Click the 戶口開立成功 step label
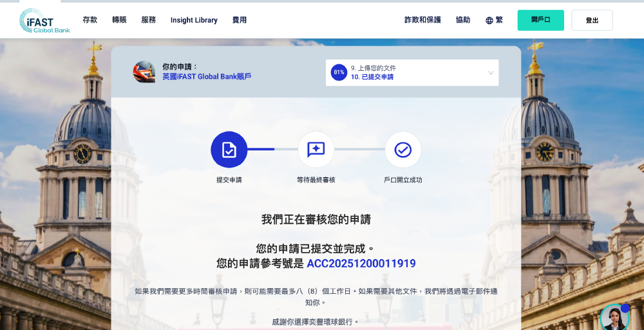 tap(403, 180)
